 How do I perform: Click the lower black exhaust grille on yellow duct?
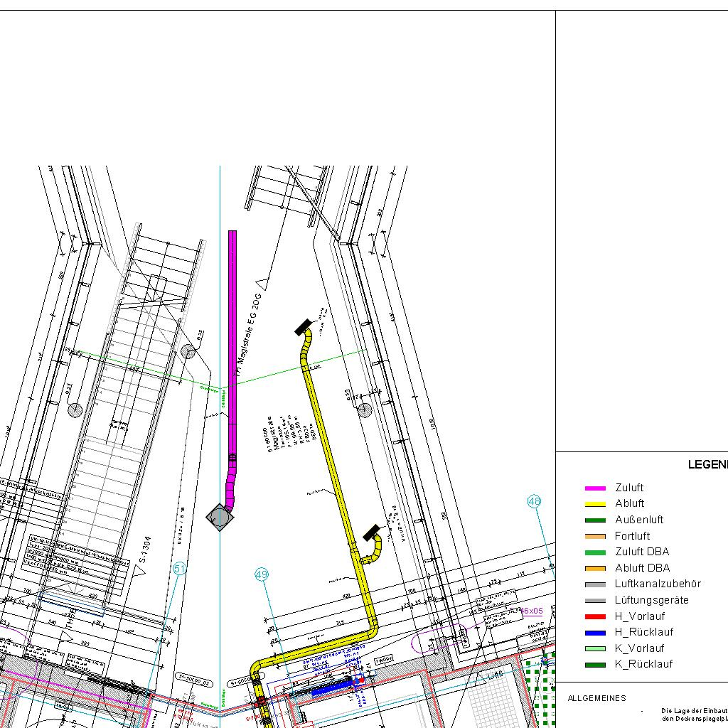(371, 532)
